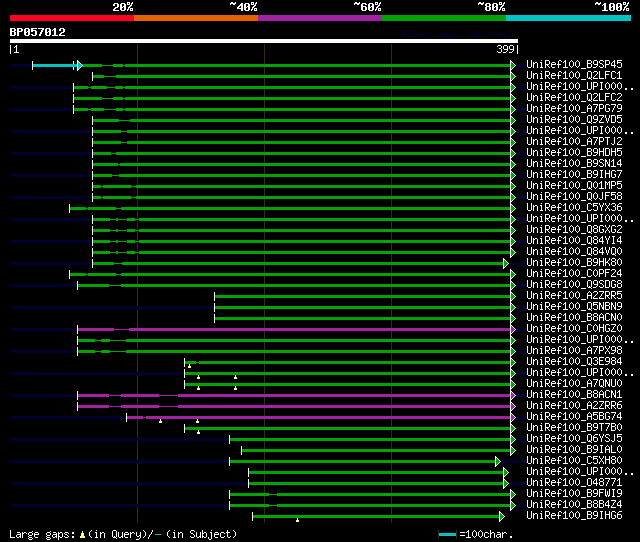Screen dimensions: 640x542
Task: Select the UniRef100_B9IHG7 label
Action: pyautogui.click(x=574, y=175)
